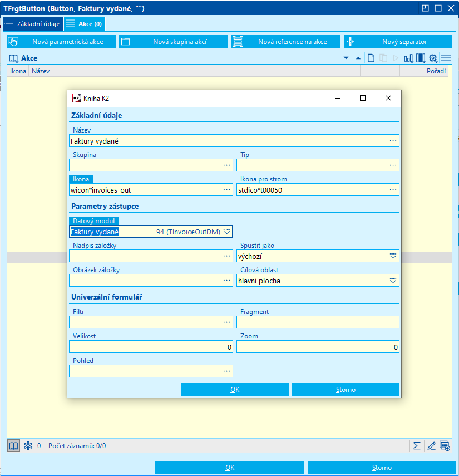459x476 pixels.
Task: Click Nový separator button
Action: [x=398, y=42]
